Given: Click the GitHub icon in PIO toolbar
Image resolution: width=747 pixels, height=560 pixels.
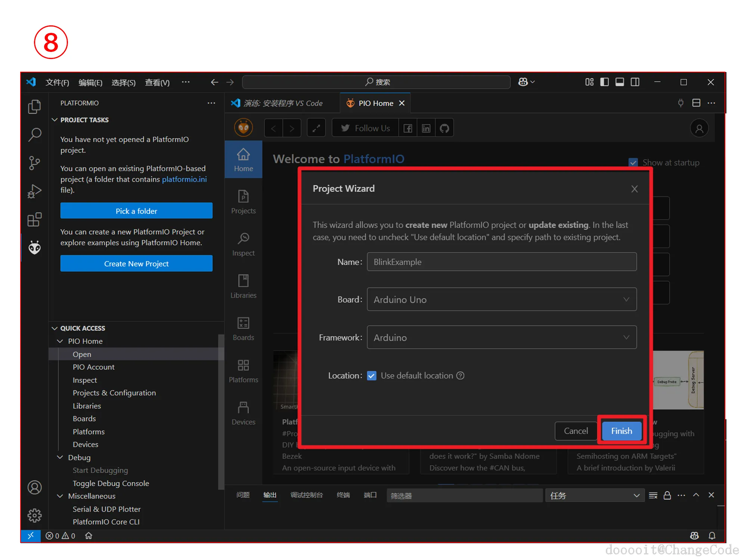Looking at the screenshot, I should (444, 128).
